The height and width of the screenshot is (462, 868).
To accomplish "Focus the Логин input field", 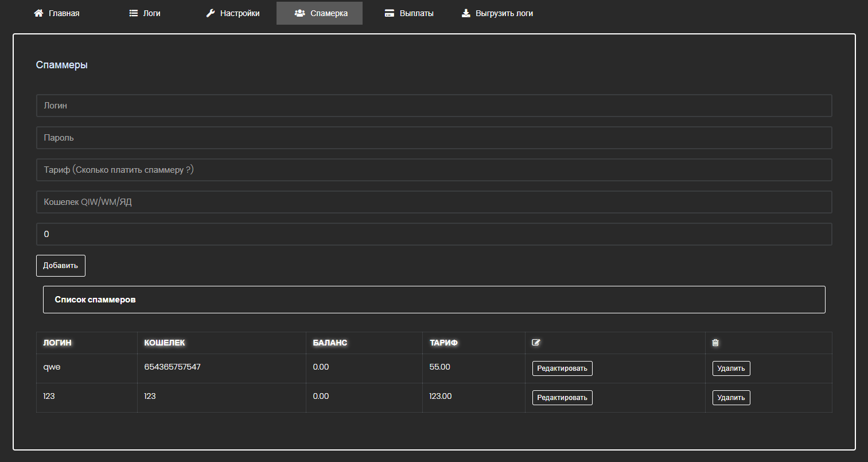I will point(434,106).
